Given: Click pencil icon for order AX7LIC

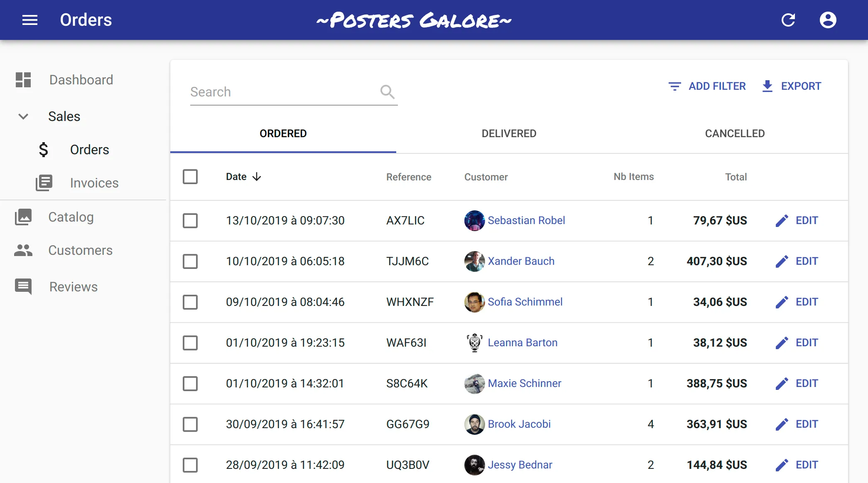Looking at the screenshot, I should pyautogui.click(x=782, y=221).
